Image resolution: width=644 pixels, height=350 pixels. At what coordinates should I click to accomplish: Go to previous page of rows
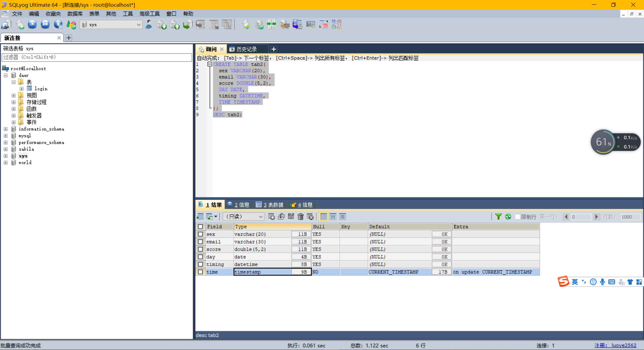(566, 217)
